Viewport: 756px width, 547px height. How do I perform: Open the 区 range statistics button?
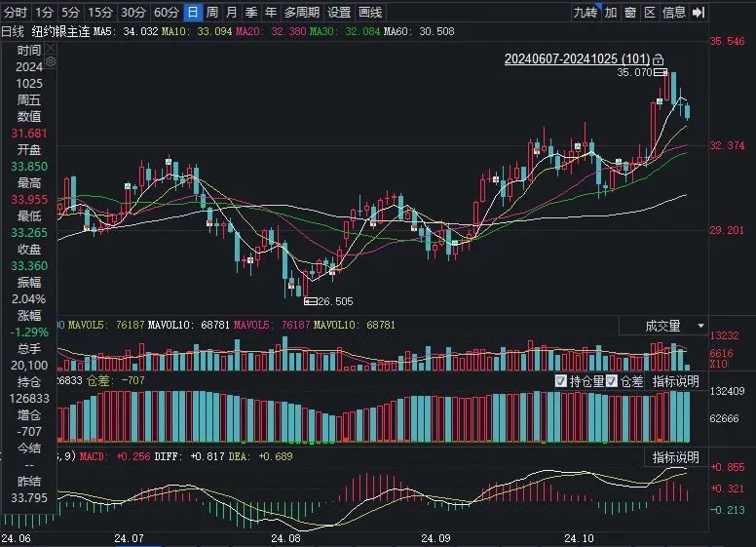pyautogui.click(x=650, y=13)
